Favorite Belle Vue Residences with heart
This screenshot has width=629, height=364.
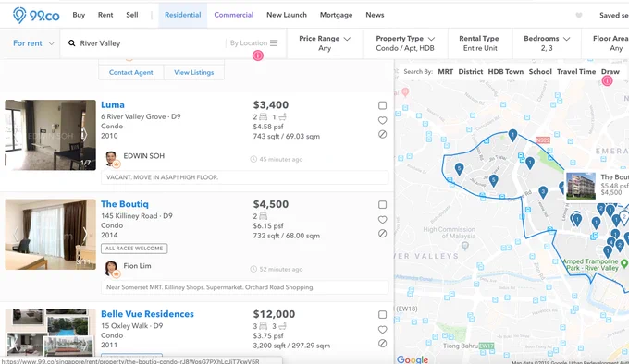[383, 329]
